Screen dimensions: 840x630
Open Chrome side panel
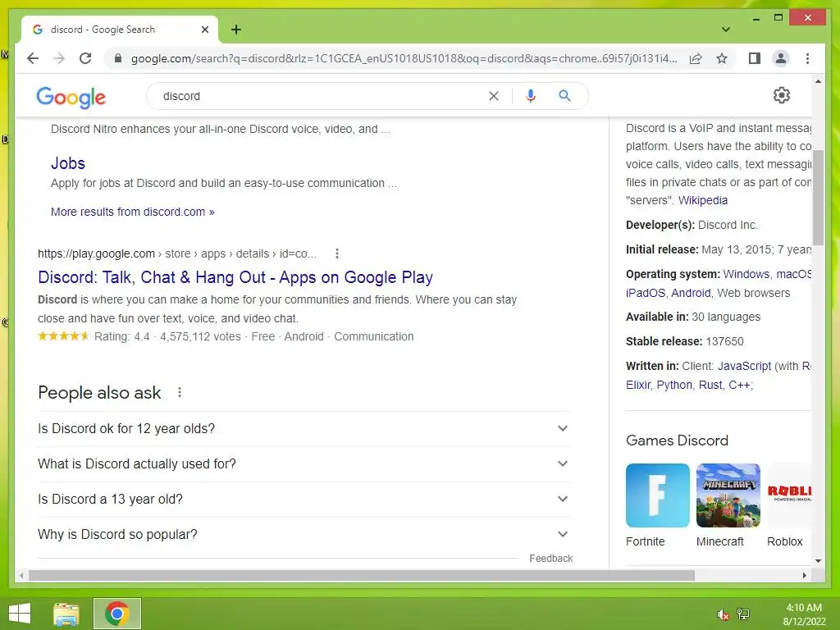(x=755, y=58)
